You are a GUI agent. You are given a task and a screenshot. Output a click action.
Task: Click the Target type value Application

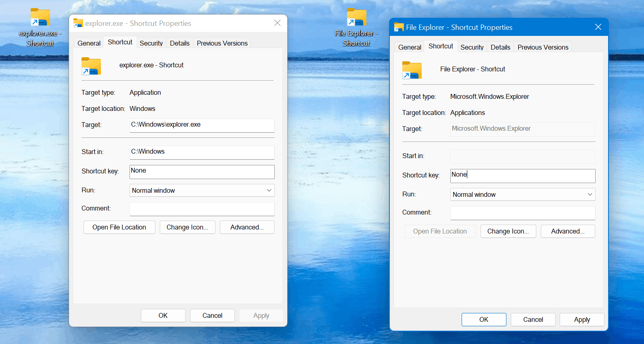145,92
